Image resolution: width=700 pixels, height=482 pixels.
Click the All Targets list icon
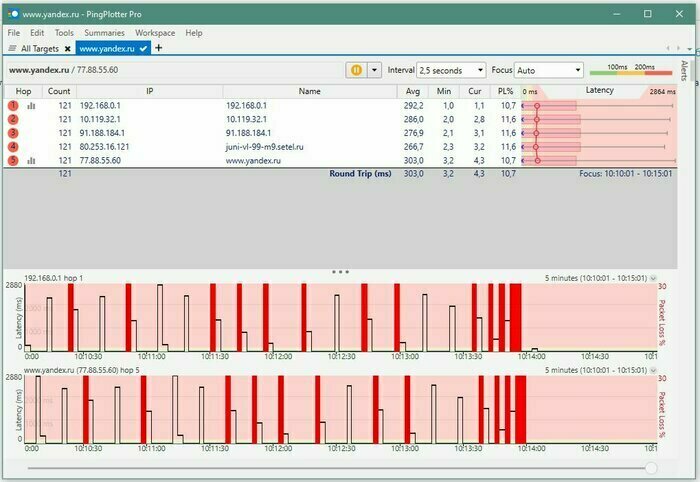pyautogui.click(x=12, y=48)
